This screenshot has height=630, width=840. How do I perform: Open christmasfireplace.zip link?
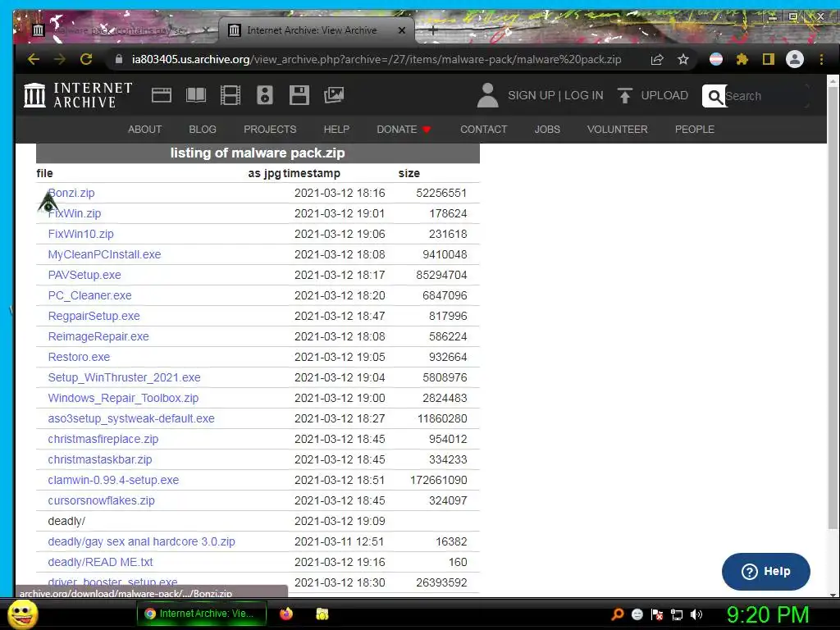point(103,440)
